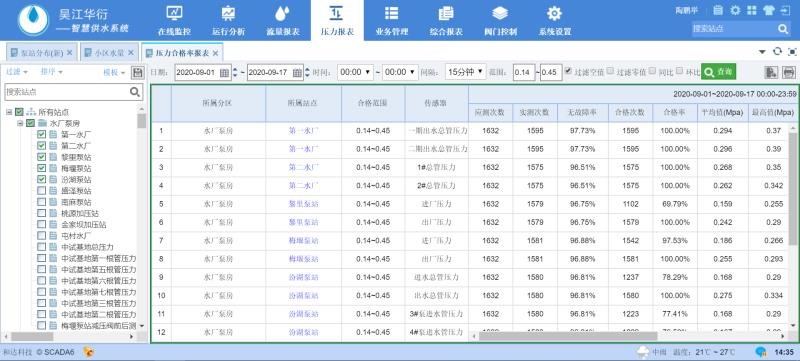Screen dimensions: 800x361
Task: Close the 压力合格率报表 tab
Action: [215, 53]
